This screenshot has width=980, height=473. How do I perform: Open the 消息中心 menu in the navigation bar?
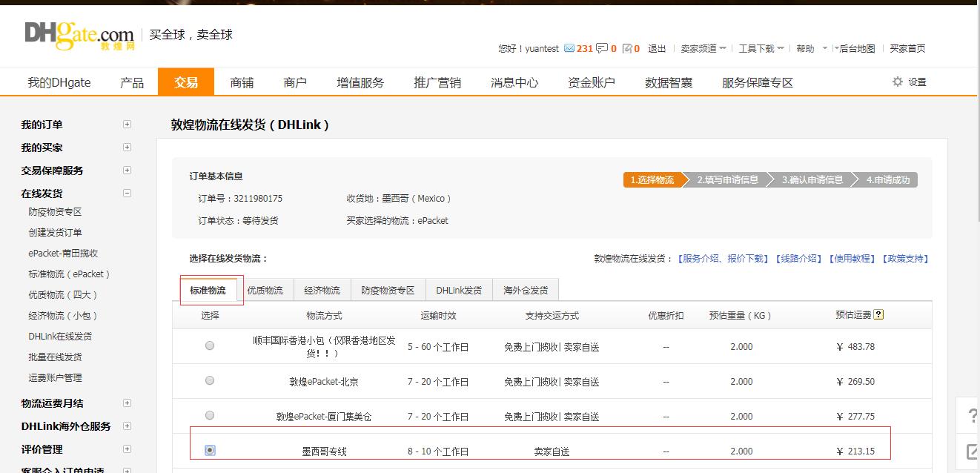(514, 82)
